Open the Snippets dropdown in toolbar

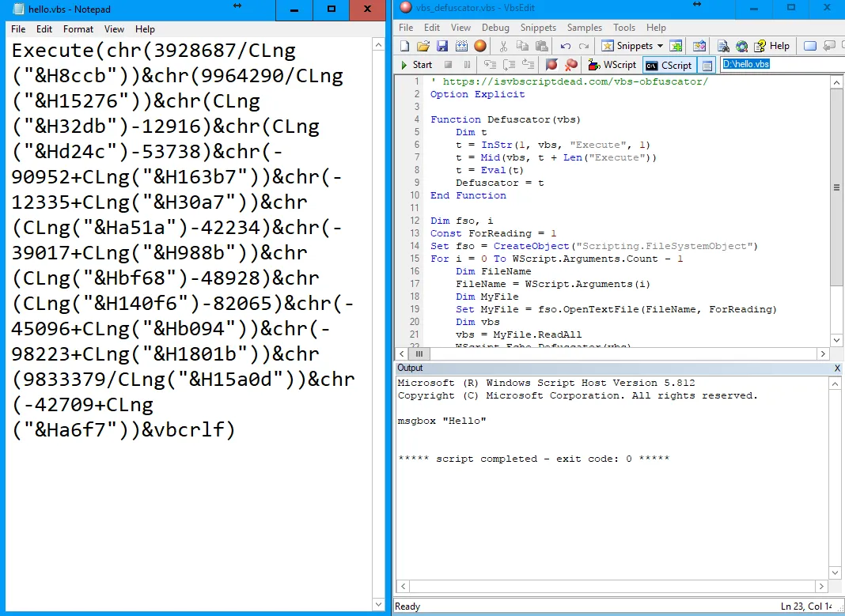pyautogui.click(x=632, y=46)
